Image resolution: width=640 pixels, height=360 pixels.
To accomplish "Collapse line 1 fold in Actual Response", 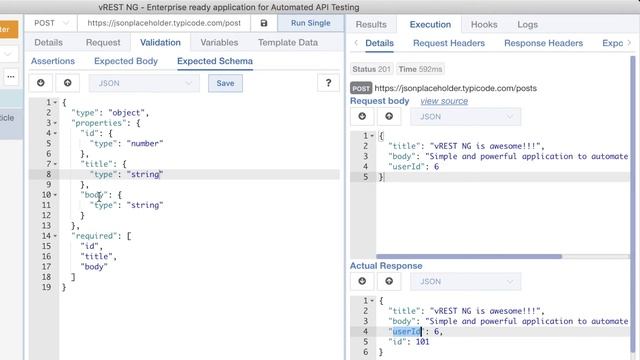I will (x=372, y=301).
